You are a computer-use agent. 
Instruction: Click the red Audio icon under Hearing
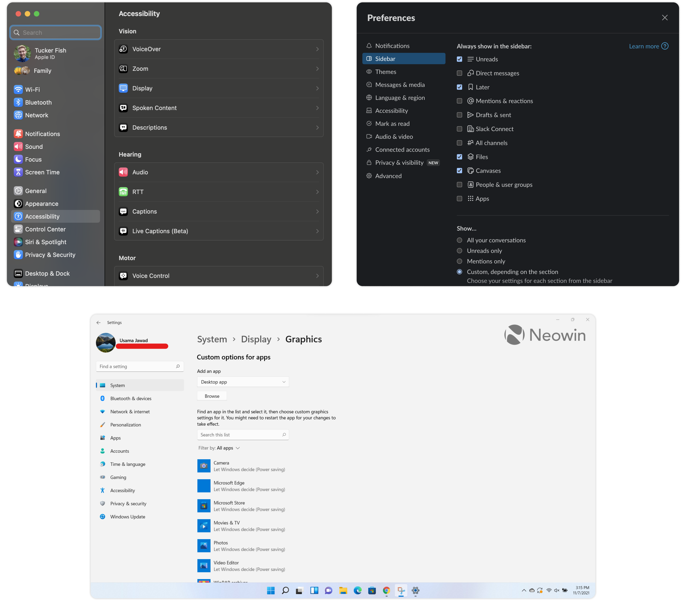[123, 172]
